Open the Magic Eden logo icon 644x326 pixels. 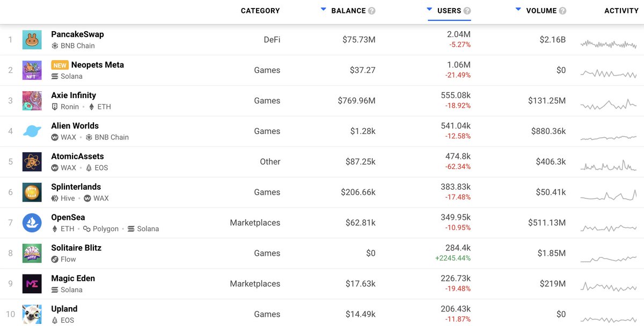[x=32, y=284]
